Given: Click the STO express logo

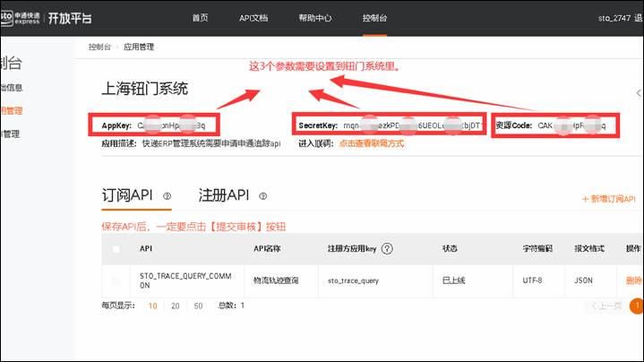Looking at the screenshot, I should click(x=21, y=18).
